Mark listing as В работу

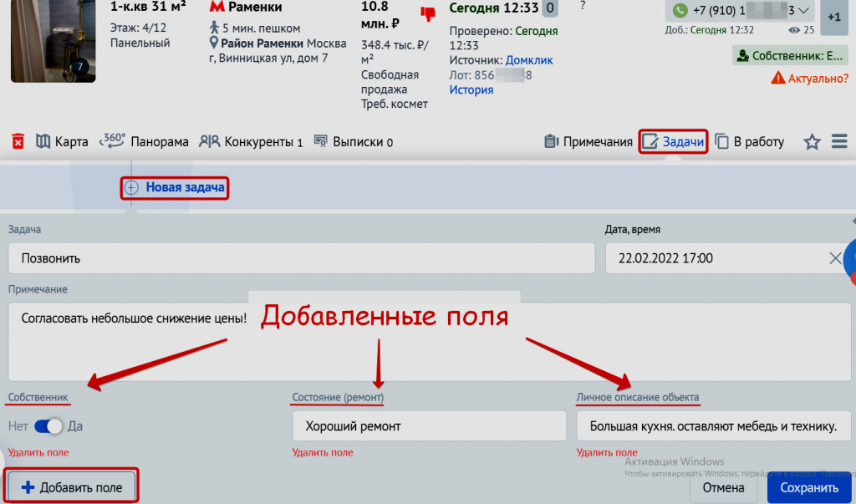[750, 142]
